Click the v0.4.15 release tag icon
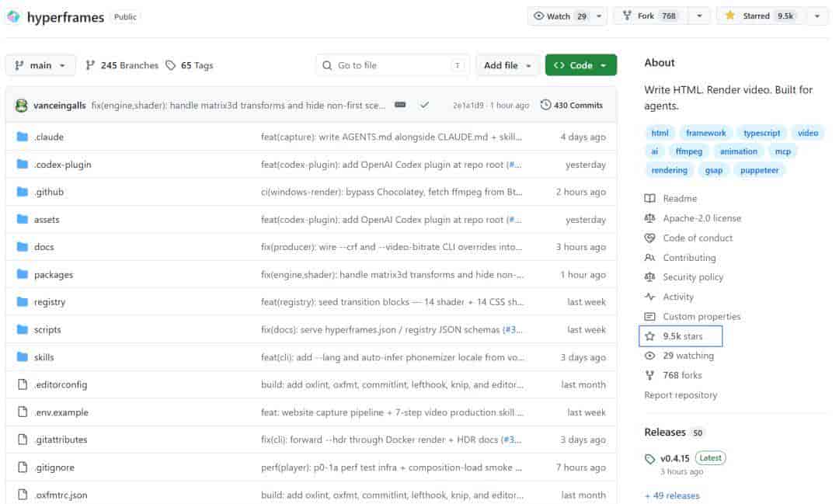Screen dimensions: 839x504 coord(649,459)
